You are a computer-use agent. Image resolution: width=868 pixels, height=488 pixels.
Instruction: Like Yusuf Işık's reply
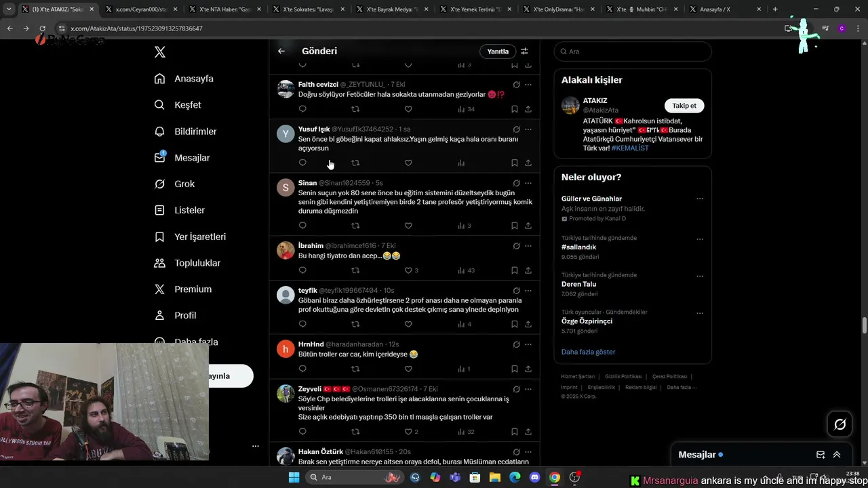(x=408, y=163)
